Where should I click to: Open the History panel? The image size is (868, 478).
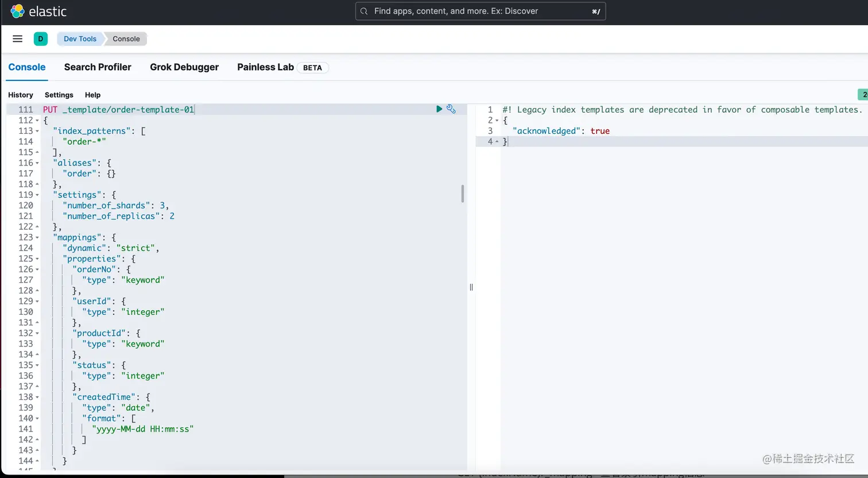click(x=21, y=95)
